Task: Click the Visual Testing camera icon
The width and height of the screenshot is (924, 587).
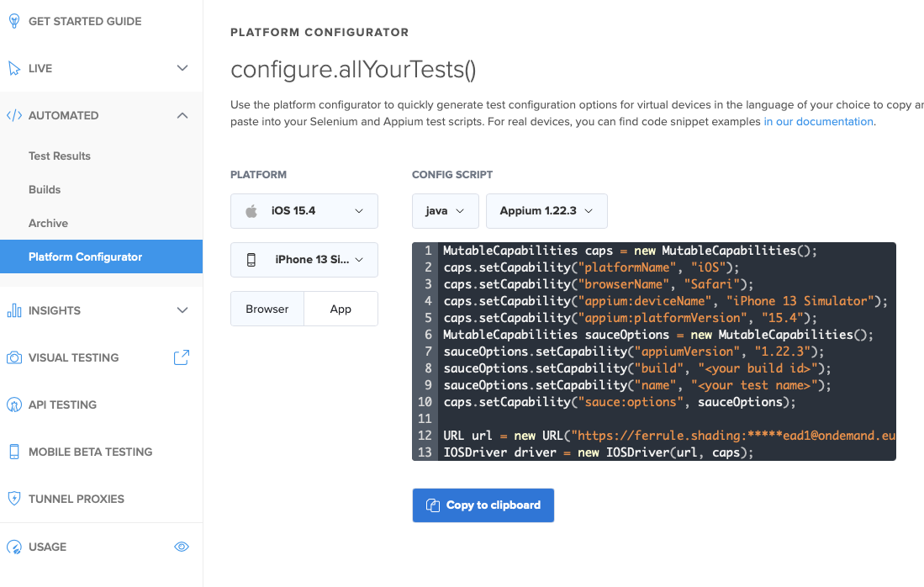Action: pos(14,357)
